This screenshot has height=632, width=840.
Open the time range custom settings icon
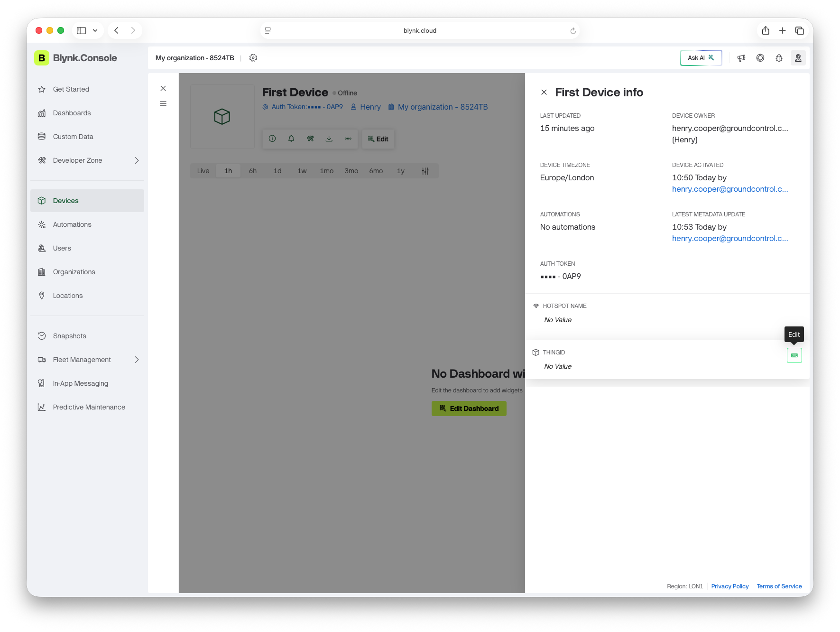point(425,171)
